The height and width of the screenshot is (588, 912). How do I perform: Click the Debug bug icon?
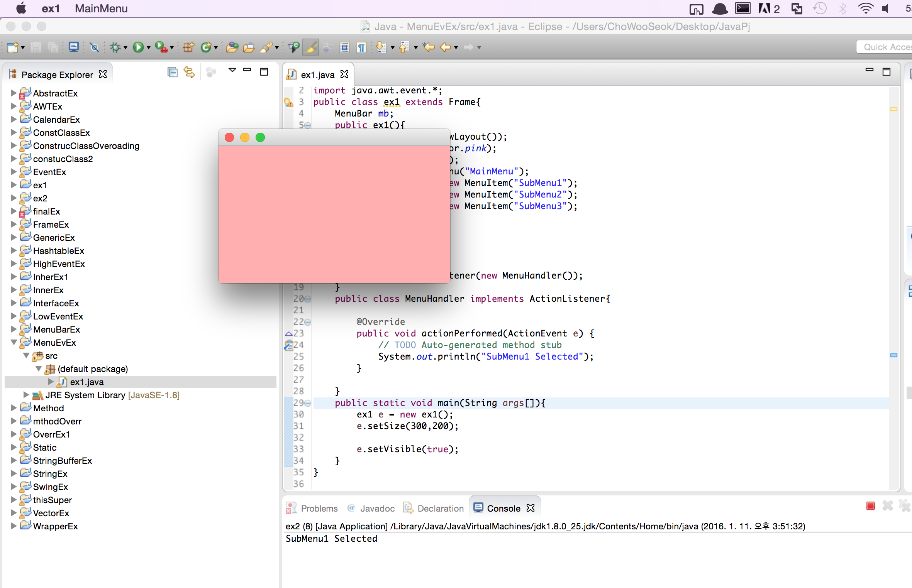pyautogui.click(x=115, y=47)
